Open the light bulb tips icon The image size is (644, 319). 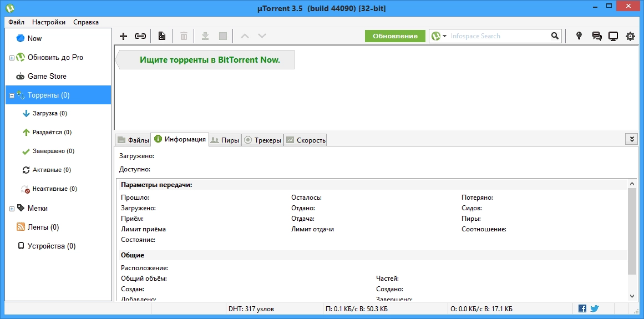coord(579,36)
